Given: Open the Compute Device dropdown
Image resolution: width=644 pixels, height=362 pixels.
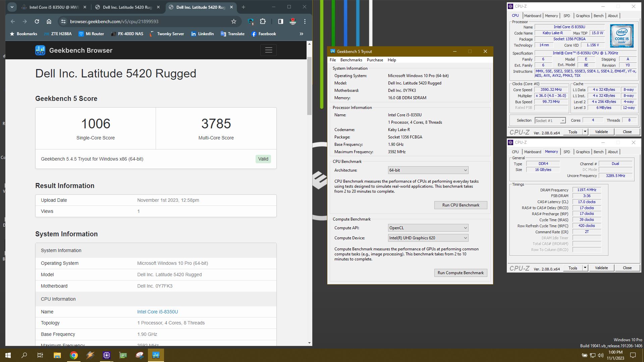Looking at the screenshot, I should point(428,238).
